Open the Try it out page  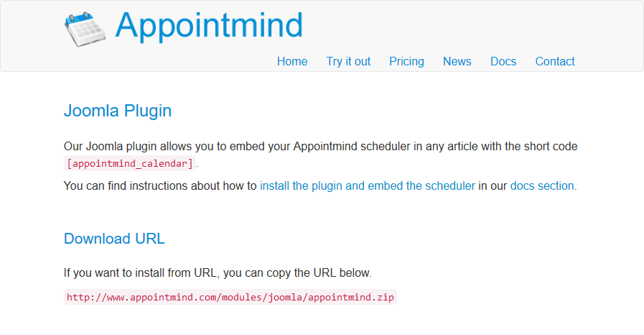click(348, 61)
